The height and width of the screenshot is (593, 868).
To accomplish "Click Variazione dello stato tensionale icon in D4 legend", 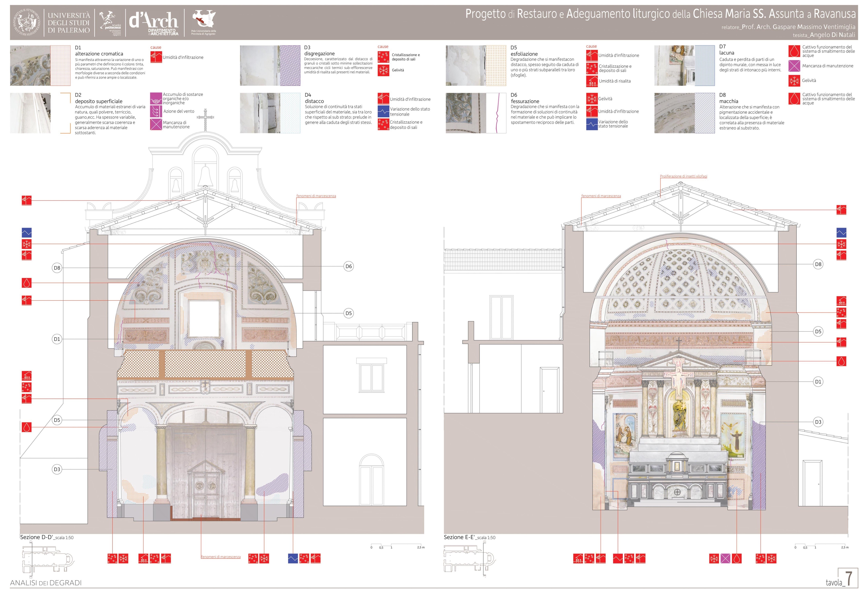I will (x=383, y=111).
